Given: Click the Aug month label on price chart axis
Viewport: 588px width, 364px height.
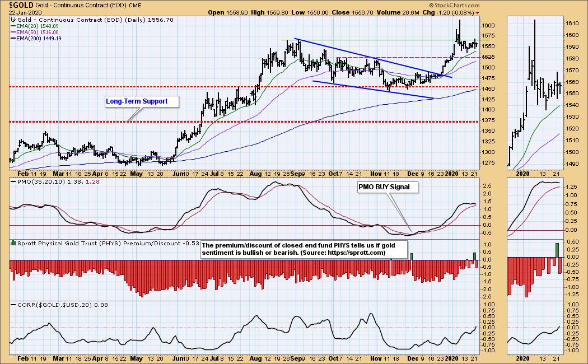Looking at the screenshot, I should click(255, 174).
